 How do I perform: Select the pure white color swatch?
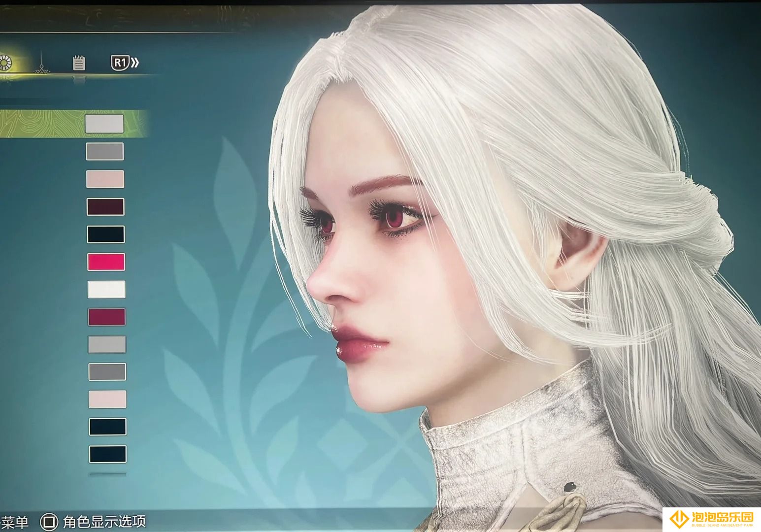[x=106, y=289]
